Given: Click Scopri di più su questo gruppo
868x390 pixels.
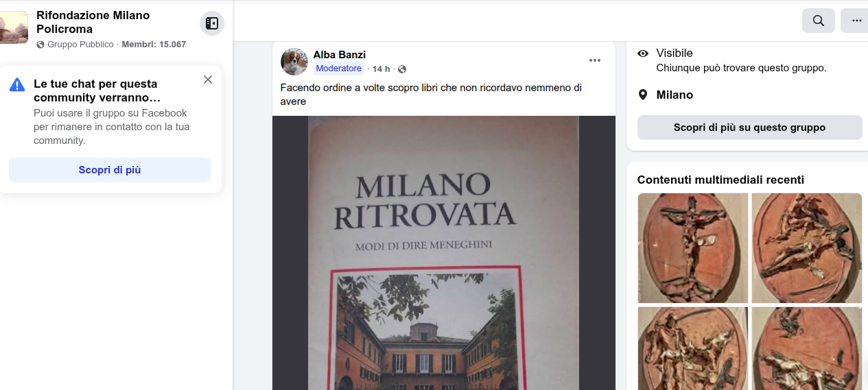Looking at the screenshot, I should [749, 127].
